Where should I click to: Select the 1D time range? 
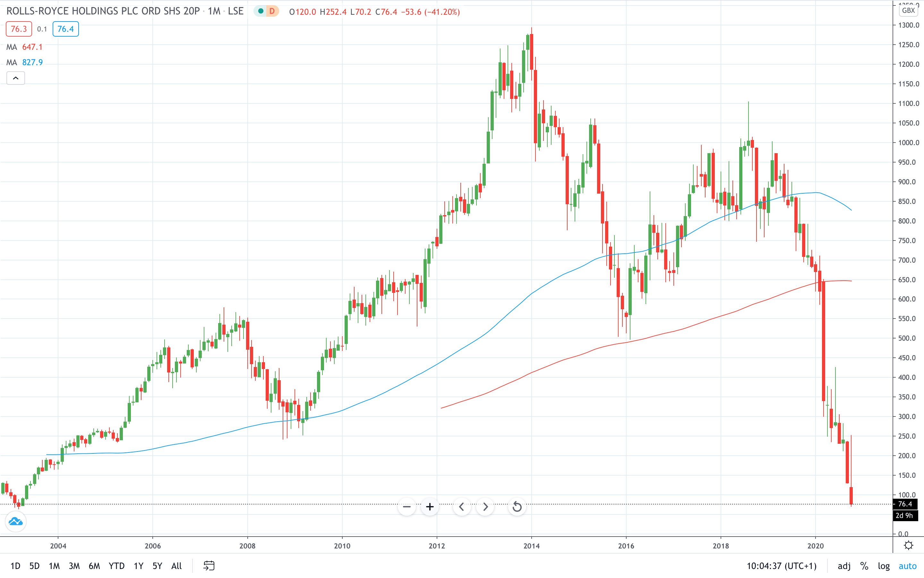[15, 566]
